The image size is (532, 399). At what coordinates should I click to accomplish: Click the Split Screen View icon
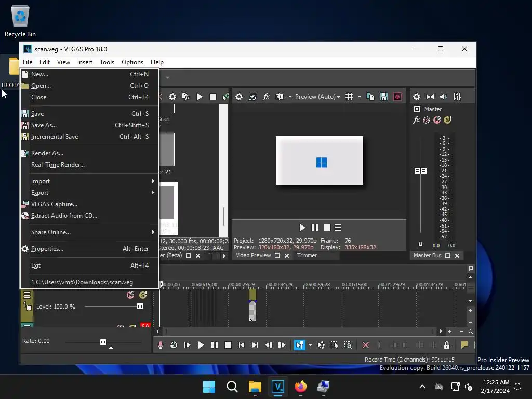pyautogui.click(x=279, y=97)
